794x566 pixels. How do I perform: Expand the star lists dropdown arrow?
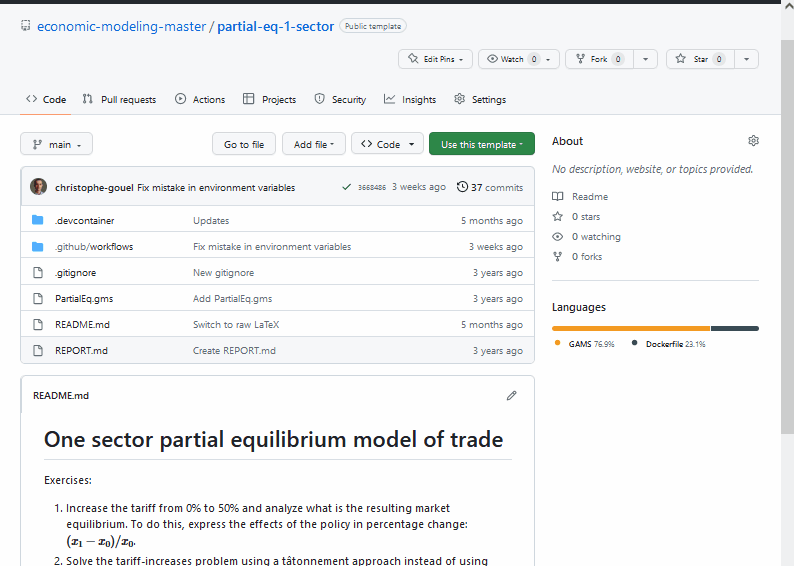tap(746, 59)
